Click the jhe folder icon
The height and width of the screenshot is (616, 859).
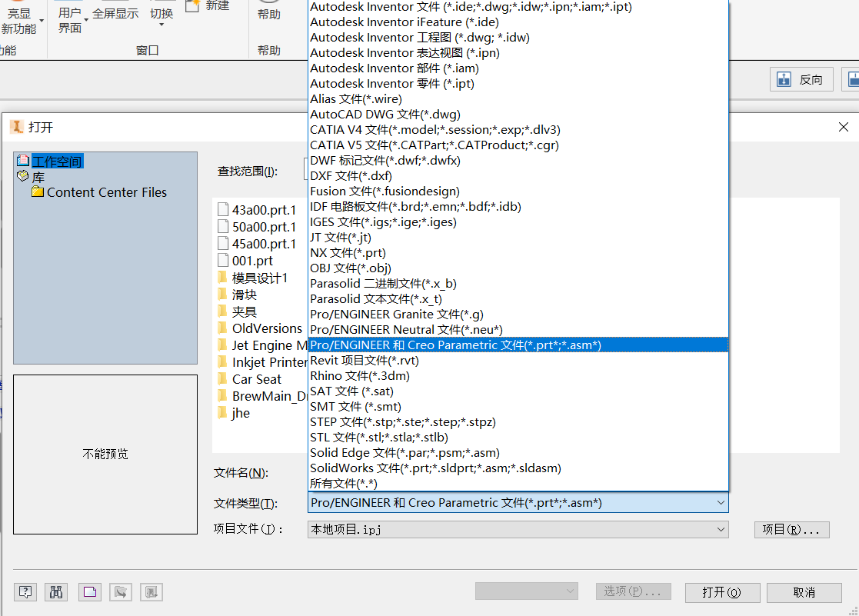click(222, 413)
